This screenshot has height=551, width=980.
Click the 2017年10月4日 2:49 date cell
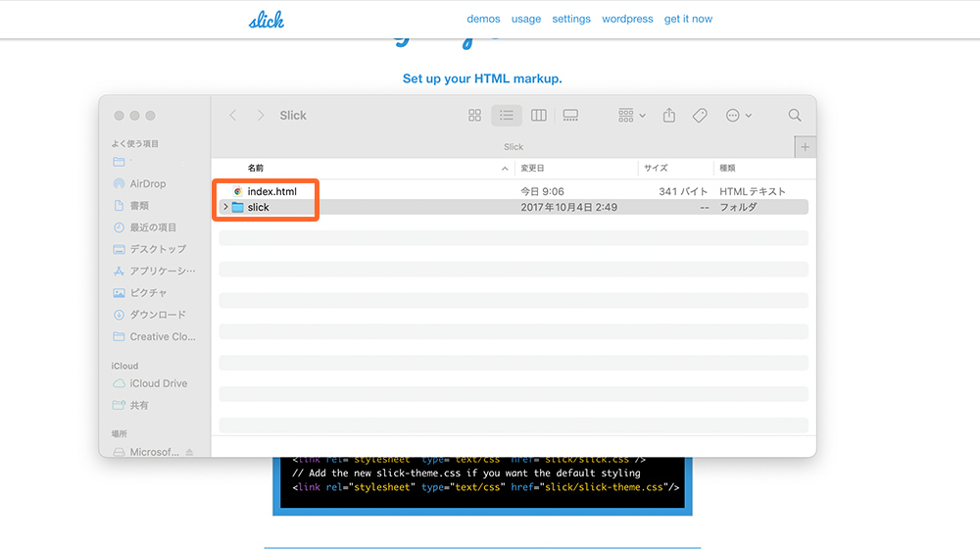click(x=568, y=207)
